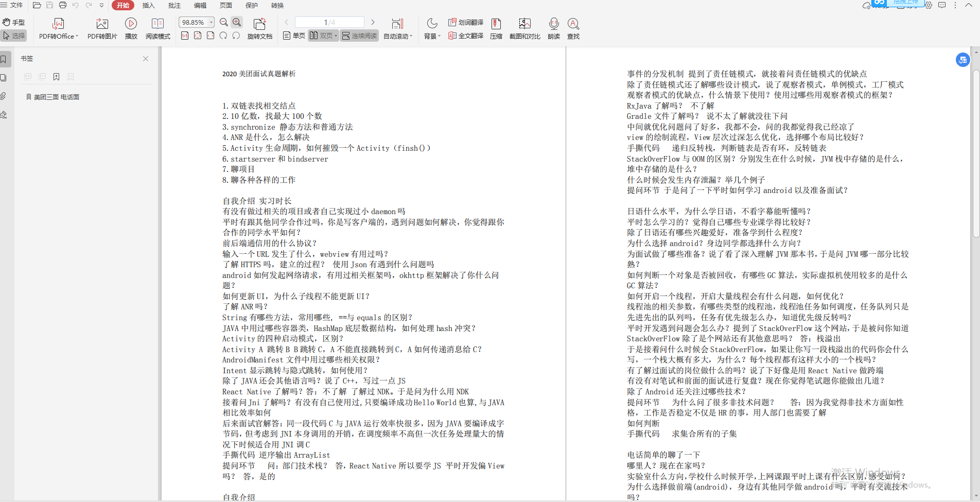Start 朗读 read aloud
Screen dimensions: 980x502
[x=554, y=29]
